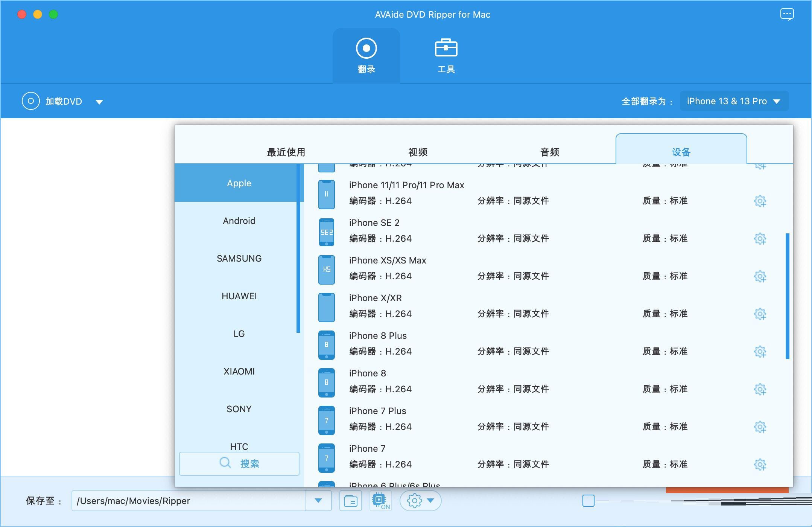Image resolution: width=812 pixels, height=527 pixels.
Task: Open the 视频 tab
Action: pyautogui.click(x=418, y=152)
